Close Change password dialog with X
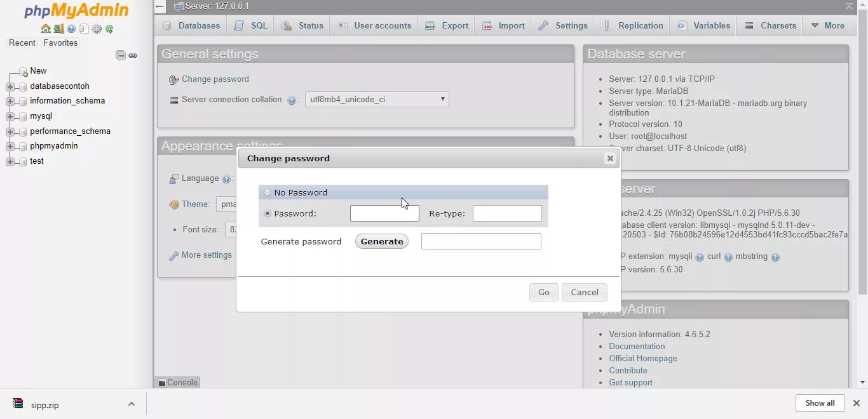The image size is (868, 419). 610,159
